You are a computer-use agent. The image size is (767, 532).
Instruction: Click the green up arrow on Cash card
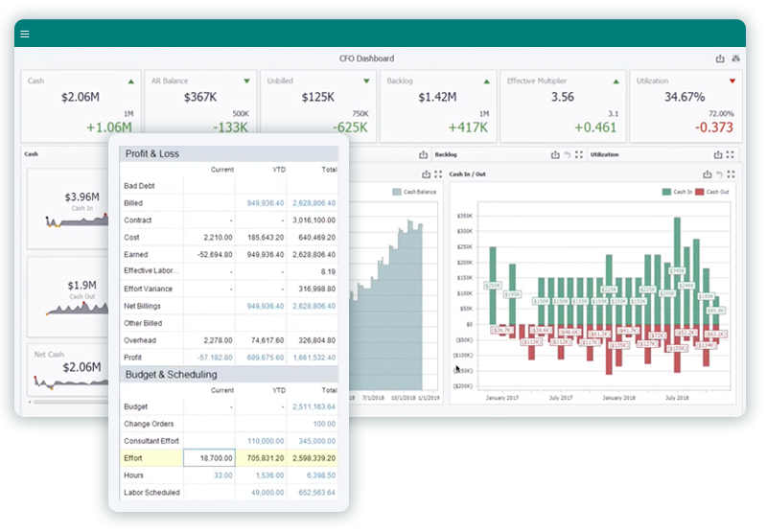pyautogui.click(x=131, y=81)
